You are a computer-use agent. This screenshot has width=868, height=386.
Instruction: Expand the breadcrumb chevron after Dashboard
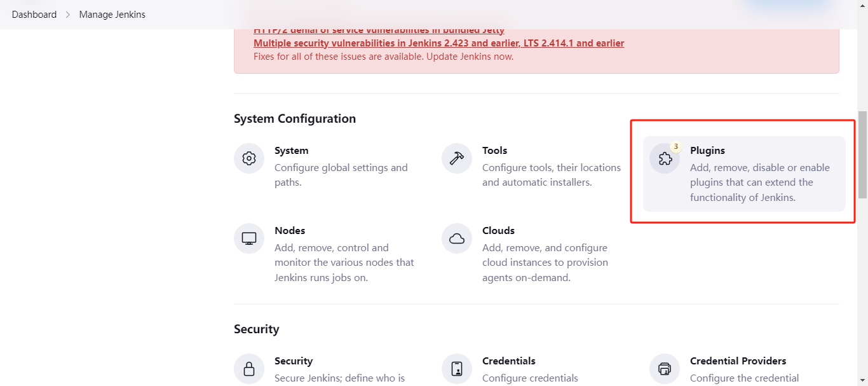(x=68, y=15)
